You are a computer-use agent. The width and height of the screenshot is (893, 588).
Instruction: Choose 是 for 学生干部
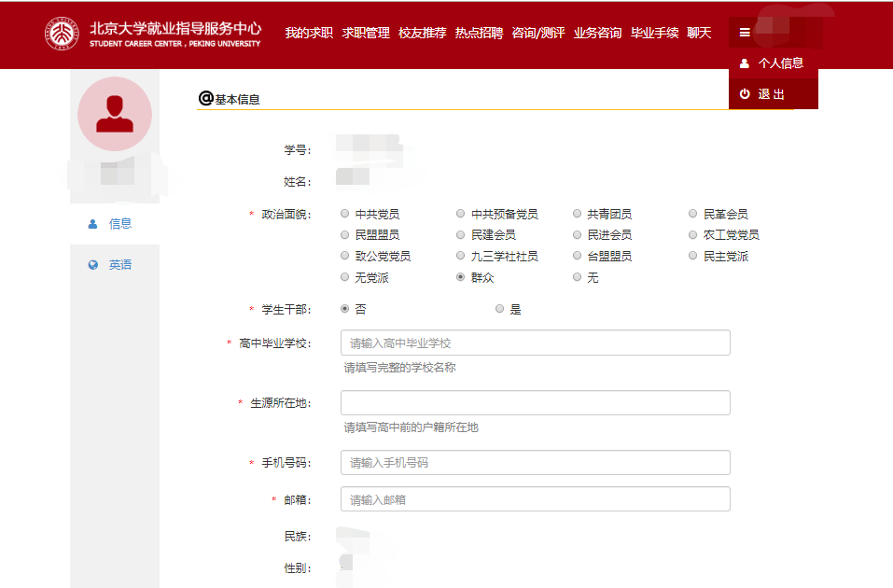point(500,309)
